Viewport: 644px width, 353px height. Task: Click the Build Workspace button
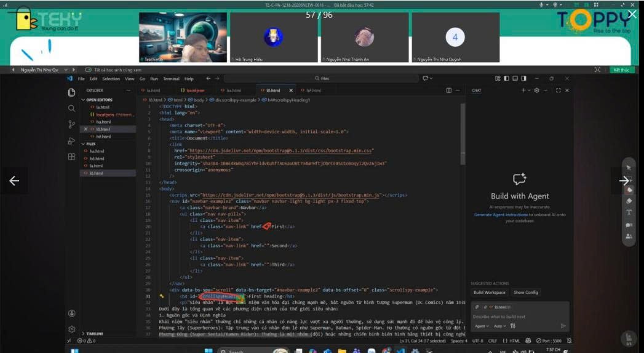point(489,292)
